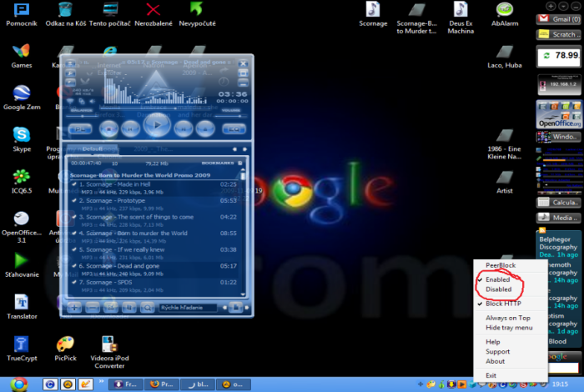Skip to previous track in AIMP
Viewport: 584px width, 392px height.
(x=130, y=128)
